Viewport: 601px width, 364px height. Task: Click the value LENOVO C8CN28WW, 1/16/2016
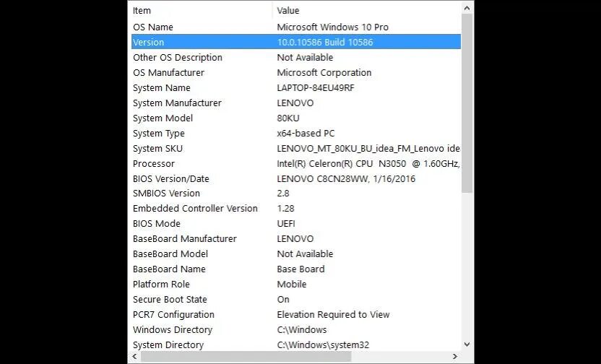346,178
